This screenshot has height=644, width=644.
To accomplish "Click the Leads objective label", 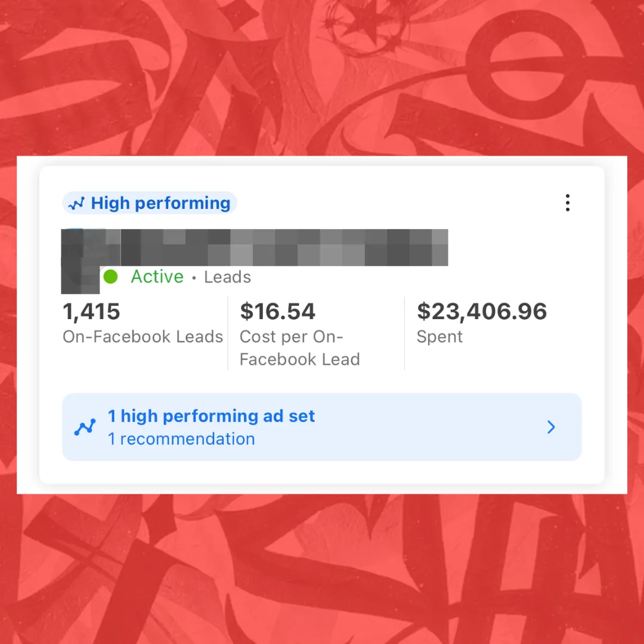I will click(x=228, y=277).
